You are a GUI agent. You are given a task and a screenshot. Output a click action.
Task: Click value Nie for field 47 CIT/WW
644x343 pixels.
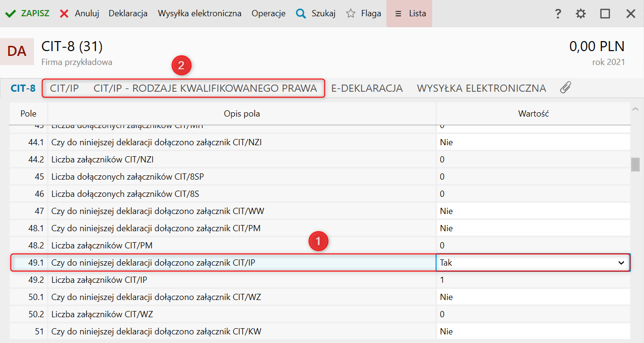[x=533, y=211]
